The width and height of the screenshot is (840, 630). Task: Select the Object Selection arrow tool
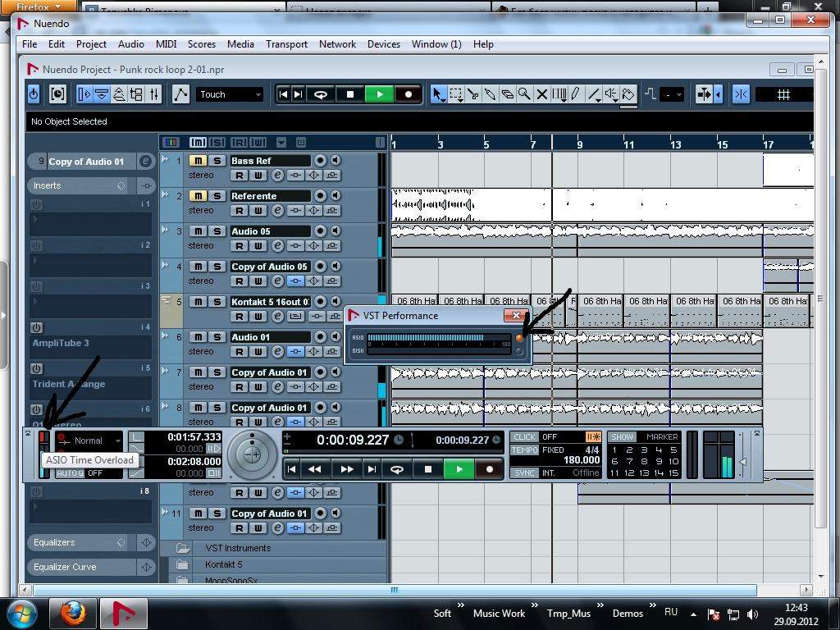[439, 94]
